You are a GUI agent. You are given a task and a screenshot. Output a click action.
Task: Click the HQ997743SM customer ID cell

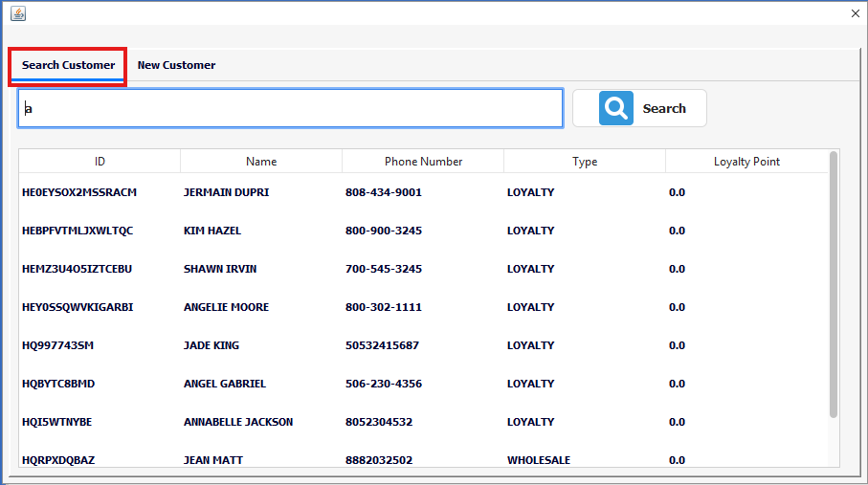click(57, 345)
